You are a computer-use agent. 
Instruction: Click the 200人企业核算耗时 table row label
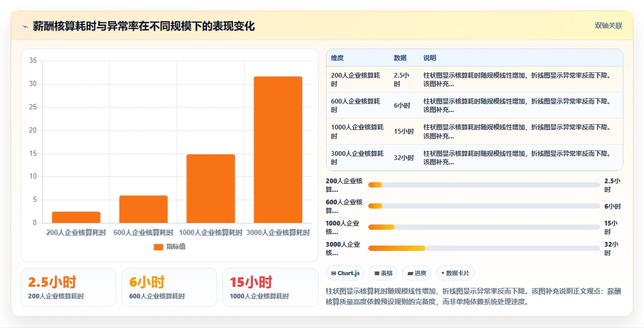coord(356,79)
